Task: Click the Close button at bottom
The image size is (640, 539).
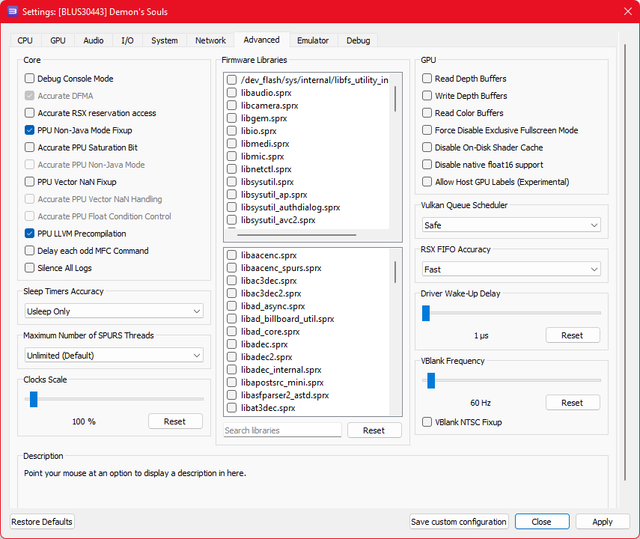Action: click(542, 522)
